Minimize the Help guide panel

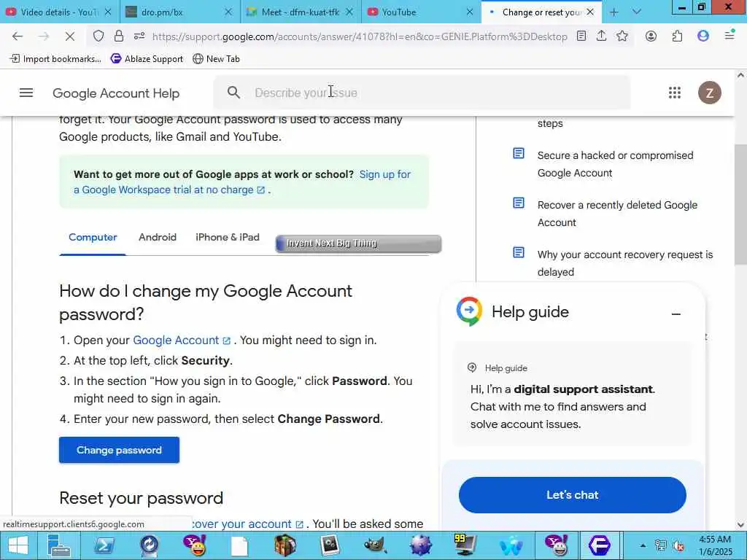[x=676, y=314]
